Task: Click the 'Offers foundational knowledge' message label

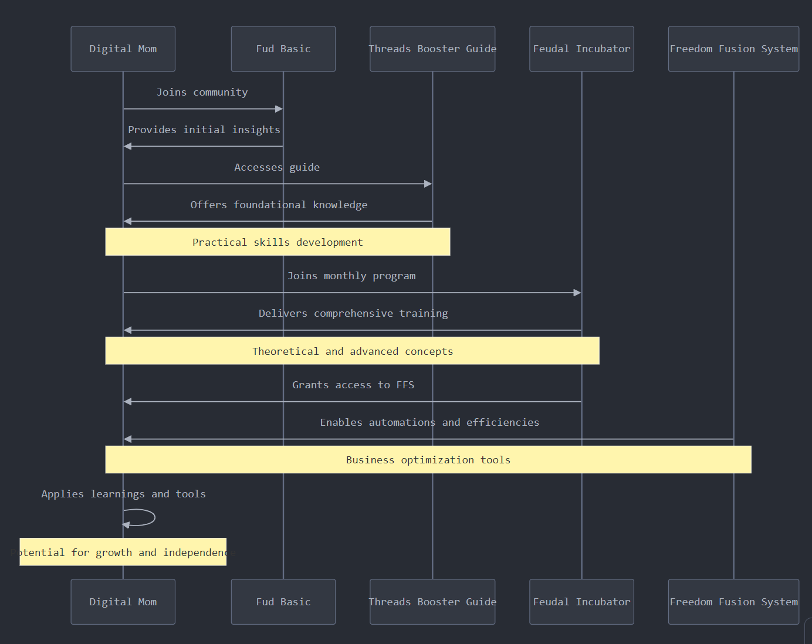Action: 279,204
